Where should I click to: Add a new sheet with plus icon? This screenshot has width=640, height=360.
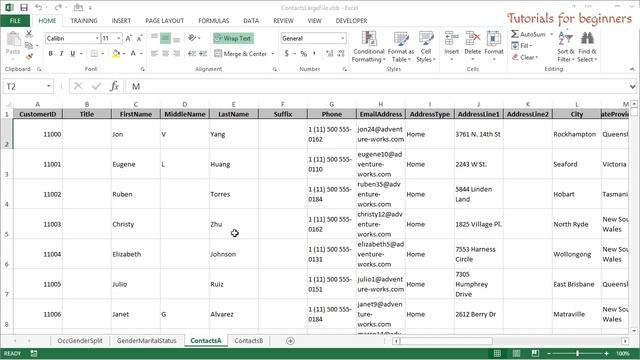(290, 341)
